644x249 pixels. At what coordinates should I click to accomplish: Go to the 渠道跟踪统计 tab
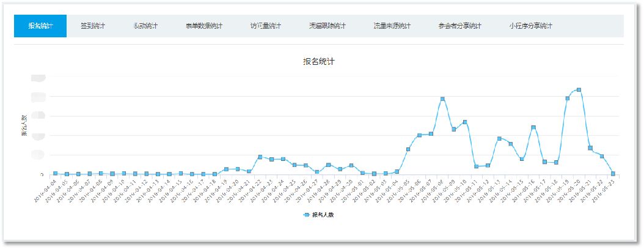[327, 26]
